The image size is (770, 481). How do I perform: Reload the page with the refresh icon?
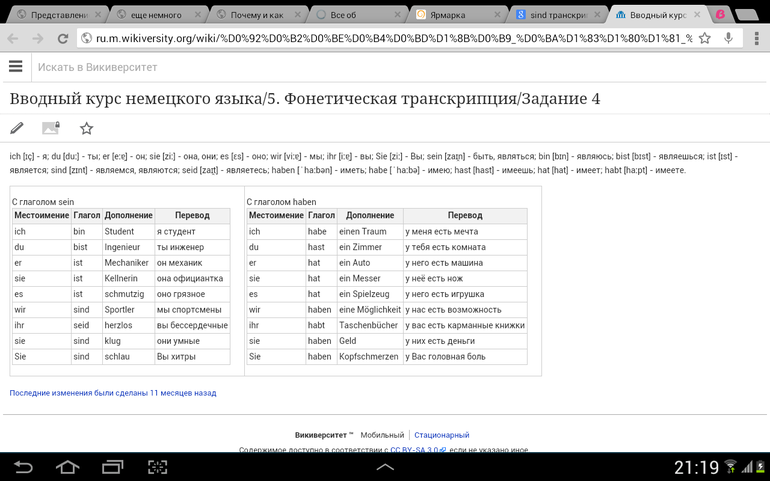[62, 38]
